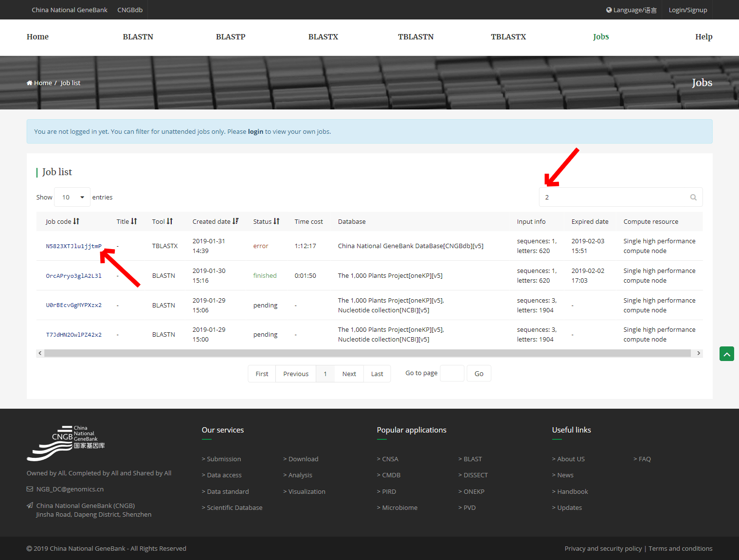Click Terms and conditions link
Screen dimensions: 739x560
681,548
